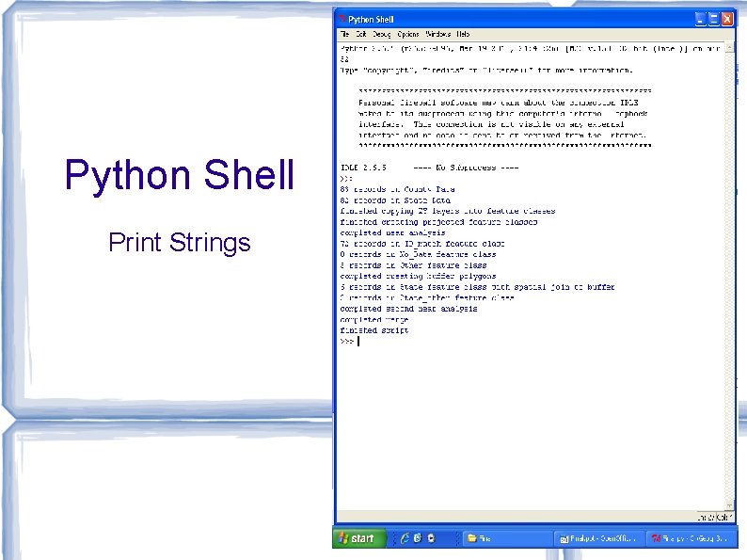This screenshot has height=560, width=747.
Task: Click the Windows start button
Action: click(358, 538)
